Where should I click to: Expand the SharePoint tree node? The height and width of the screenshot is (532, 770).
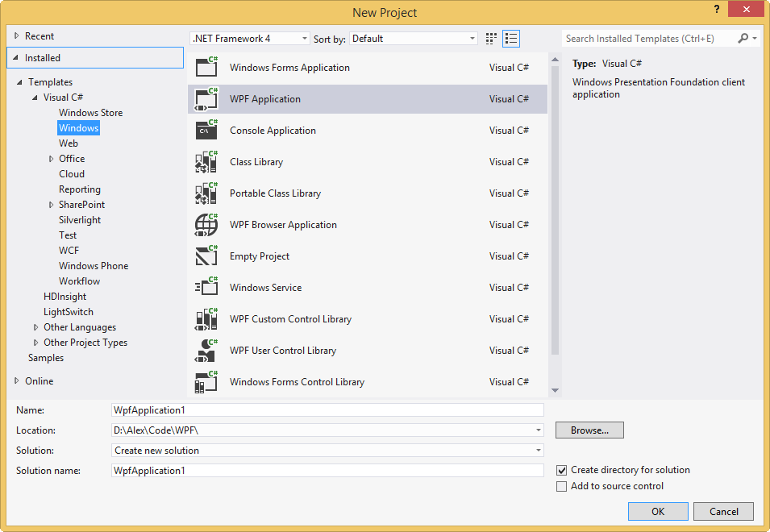click(x=51, y=205)
